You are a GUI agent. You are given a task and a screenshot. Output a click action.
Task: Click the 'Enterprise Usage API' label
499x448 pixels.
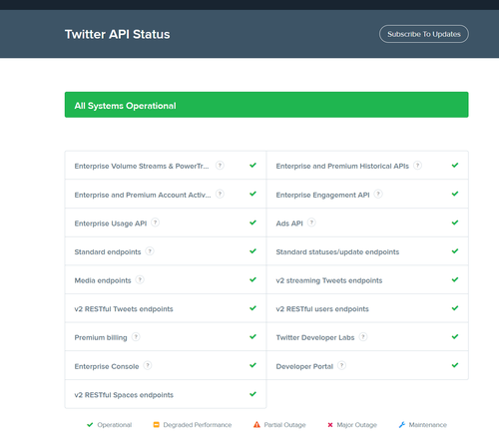coord(111,224)
